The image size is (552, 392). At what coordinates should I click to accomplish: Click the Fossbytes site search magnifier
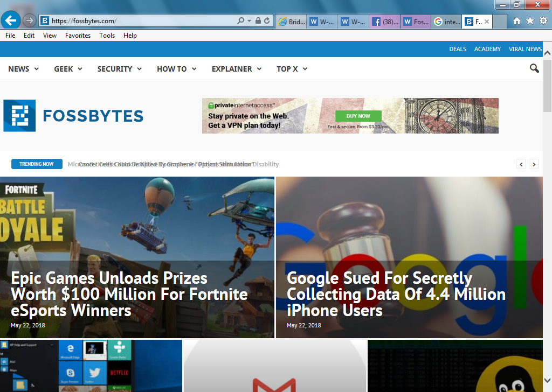[x=534, y=68]
